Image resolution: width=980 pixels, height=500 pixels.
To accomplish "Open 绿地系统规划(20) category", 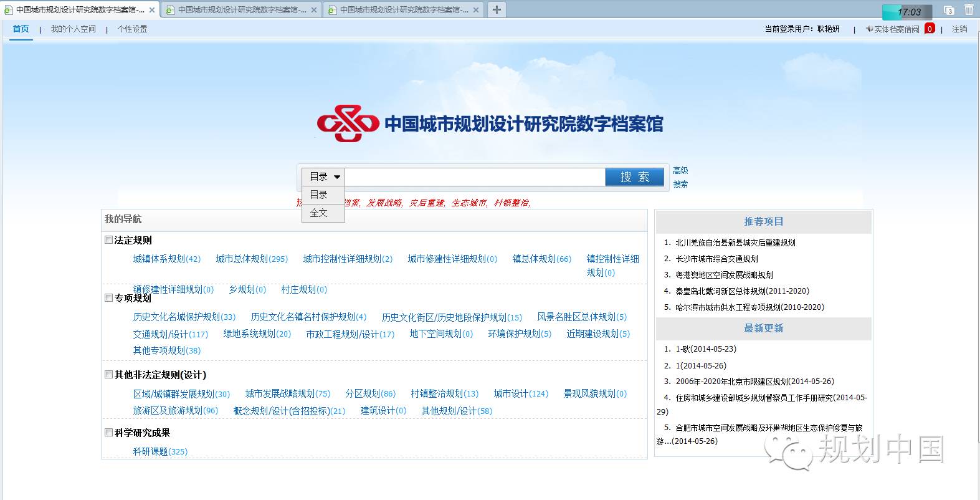I will tap(257, 334).
